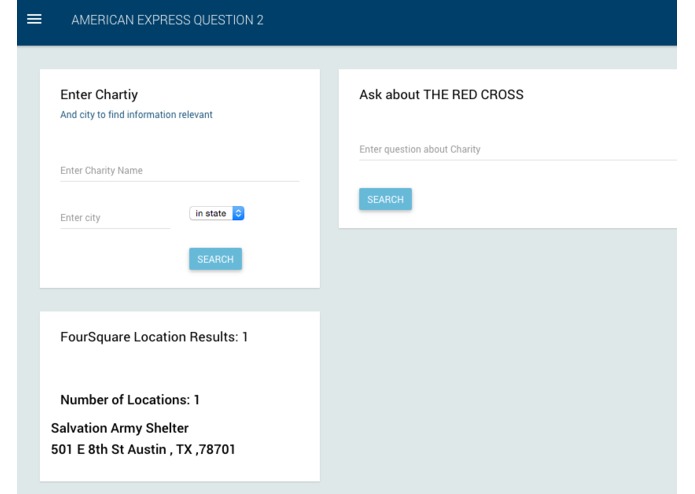Click 'And city to find information relevant' text
695x494 pixels.
(136, 115)
